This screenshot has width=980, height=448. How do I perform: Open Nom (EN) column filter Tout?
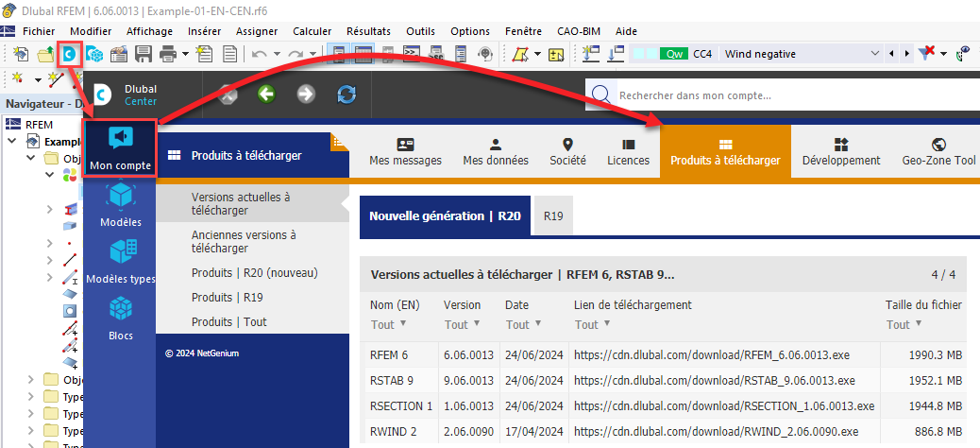[x=389, y=324]
